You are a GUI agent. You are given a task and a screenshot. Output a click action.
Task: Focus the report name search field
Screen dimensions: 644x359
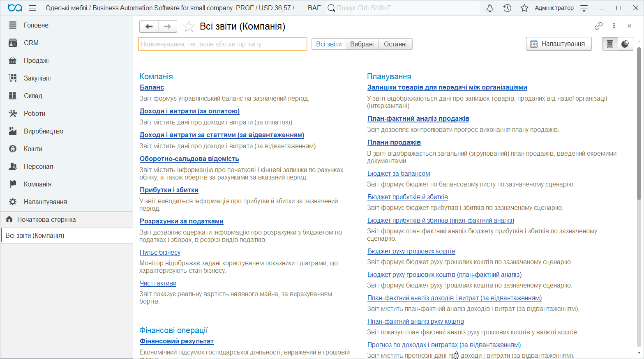tap(222, 44)
